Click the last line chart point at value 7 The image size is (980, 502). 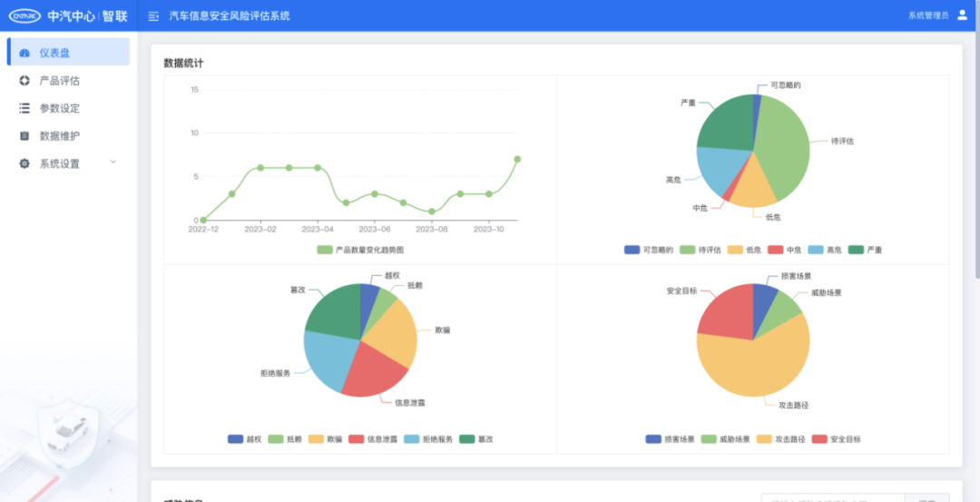[x=517, y=159]
